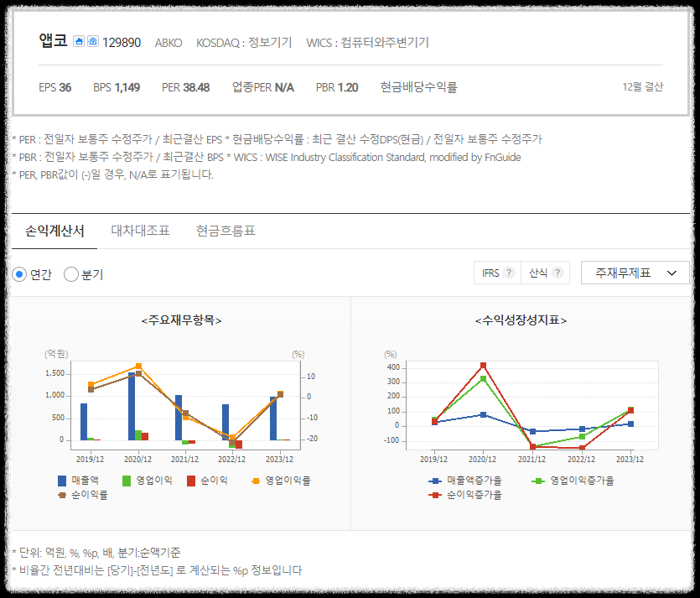
Task: Click the 2022/12 label on the 수익성장성지표 chart
Action: pyautogui.click(x=581, y=459)
